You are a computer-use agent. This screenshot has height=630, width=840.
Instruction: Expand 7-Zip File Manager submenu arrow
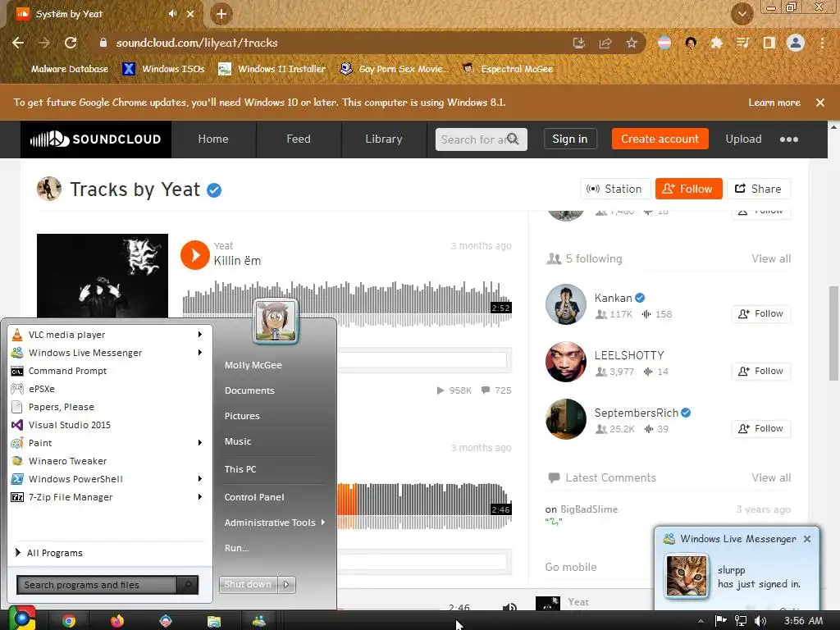click(200, 497)
